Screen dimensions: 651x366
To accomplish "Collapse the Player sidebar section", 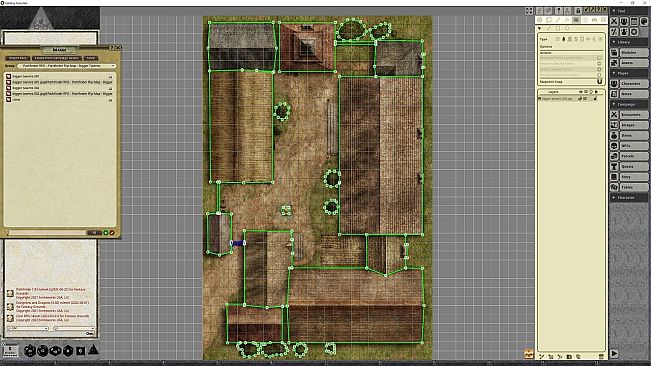I will (x=629, y=73).
